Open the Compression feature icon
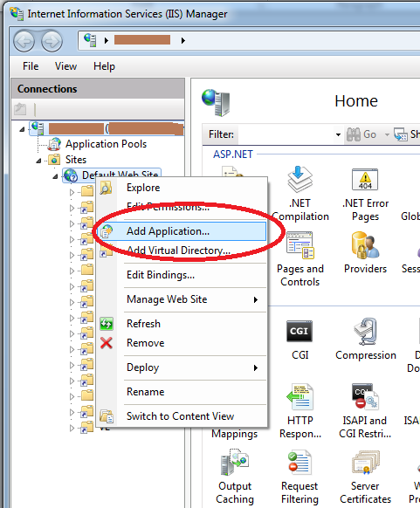This screenshot has width=420, height=508. coord(365,332)
